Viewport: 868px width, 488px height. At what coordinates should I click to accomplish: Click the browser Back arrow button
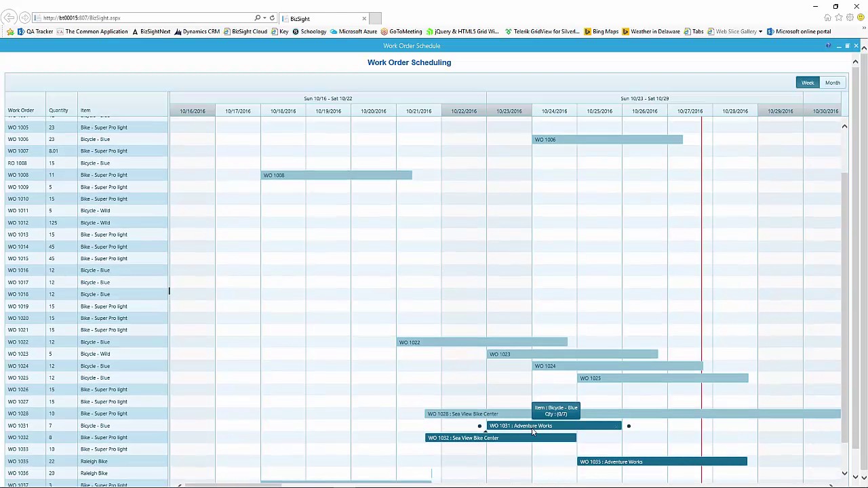pyautogui.click(x=9, y=18)
